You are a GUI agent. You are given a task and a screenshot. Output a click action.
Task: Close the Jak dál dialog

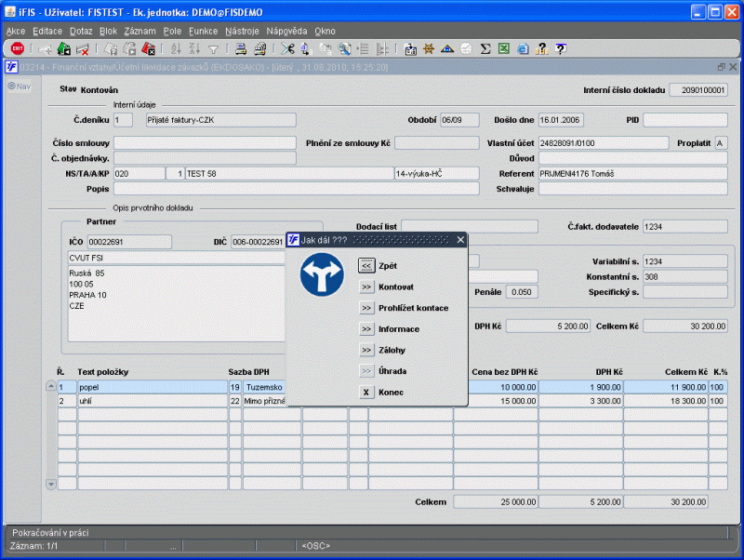point(459,240)
